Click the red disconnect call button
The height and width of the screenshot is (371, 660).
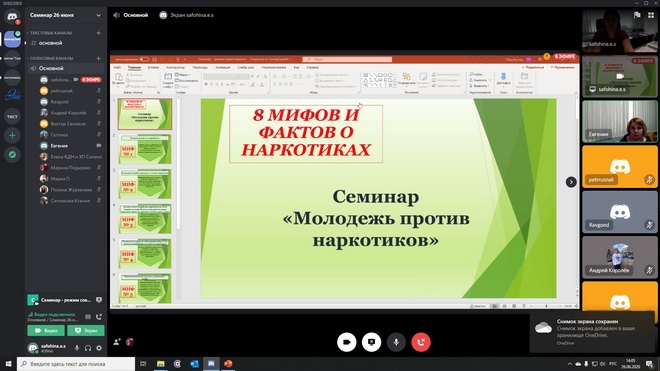coord(421,342)
